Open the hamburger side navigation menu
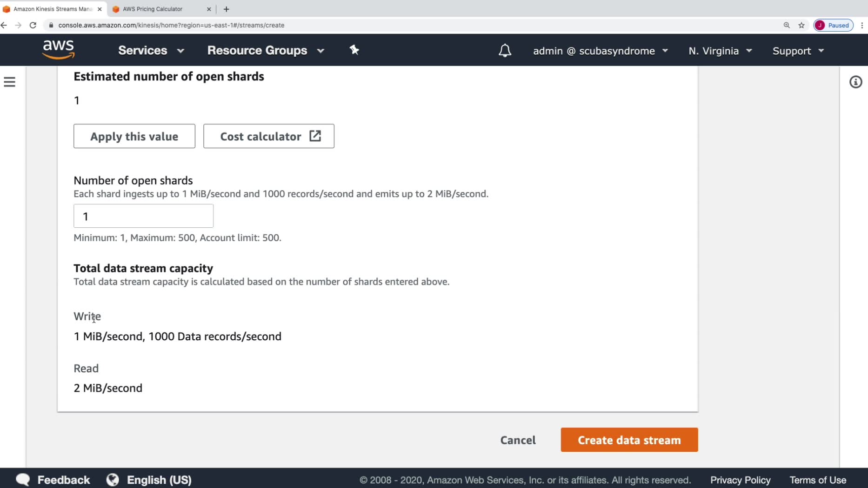The height and width of the screenshot is (488, 868). tap(10, 82)
